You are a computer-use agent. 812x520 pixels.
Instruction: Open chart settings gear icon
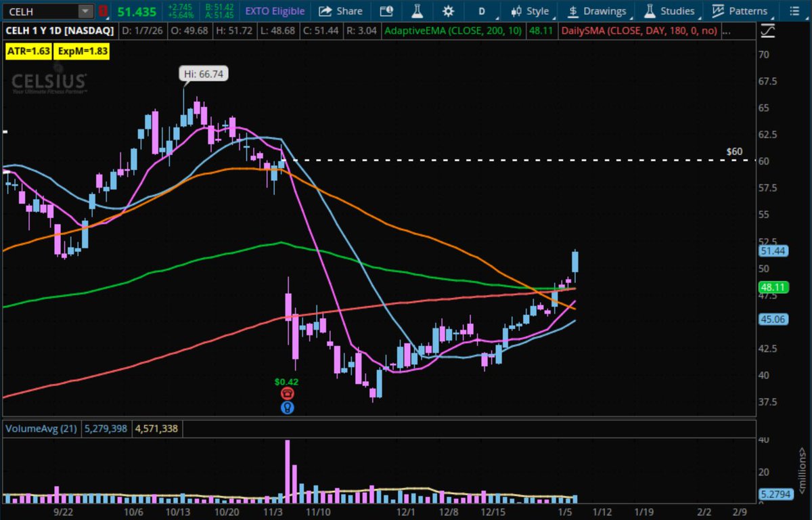tap(448, 11)
